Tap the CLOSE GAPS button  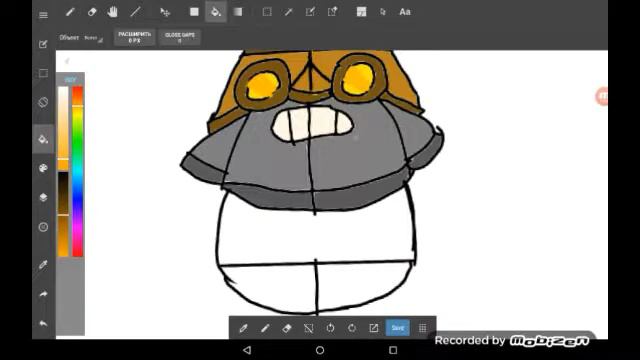(x=180, y=38)
